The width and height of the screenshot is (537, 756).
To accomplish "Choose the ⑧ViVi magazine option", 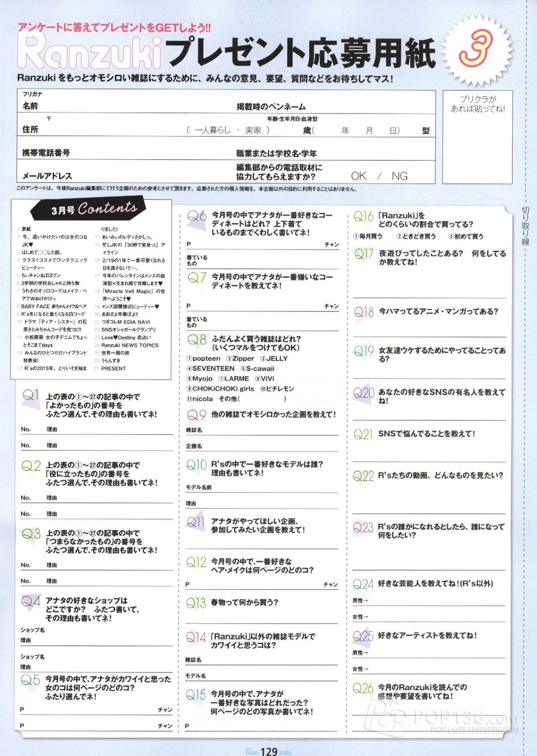I will (264, 379).
